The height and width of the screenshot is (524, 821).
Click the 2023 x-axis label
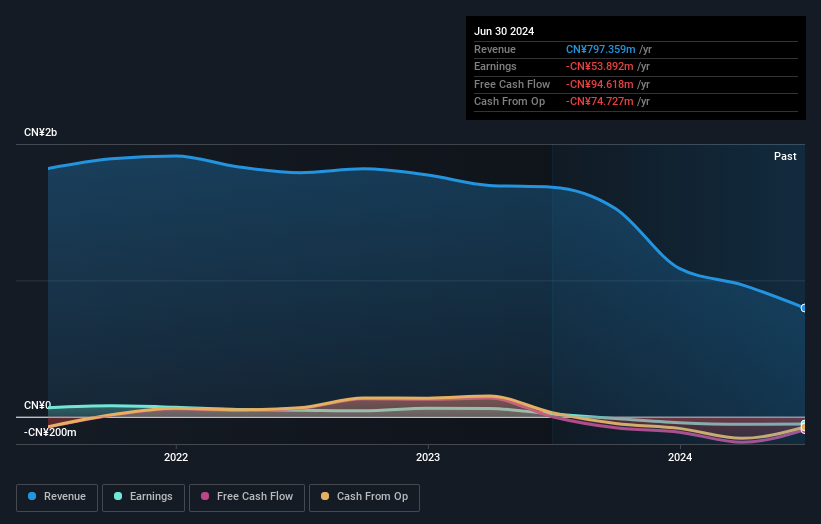[428, 457]
